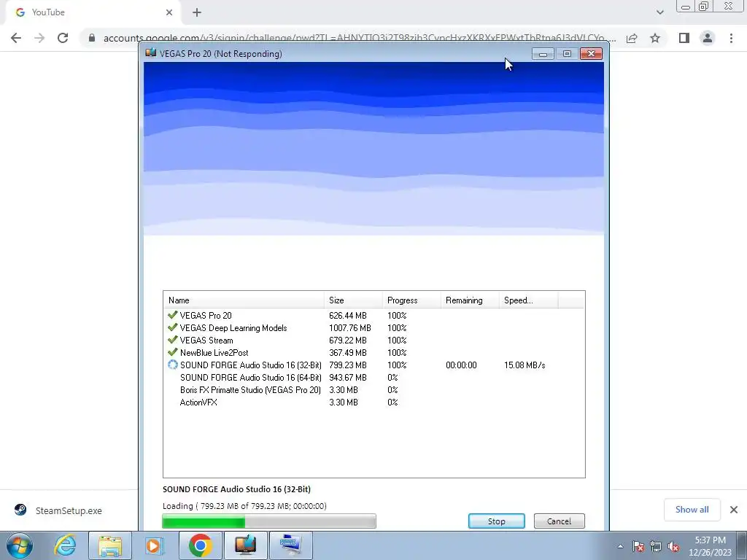
Task: Click checkmark beside VEGAS Deep Learning Models
Action: [172, 327]
